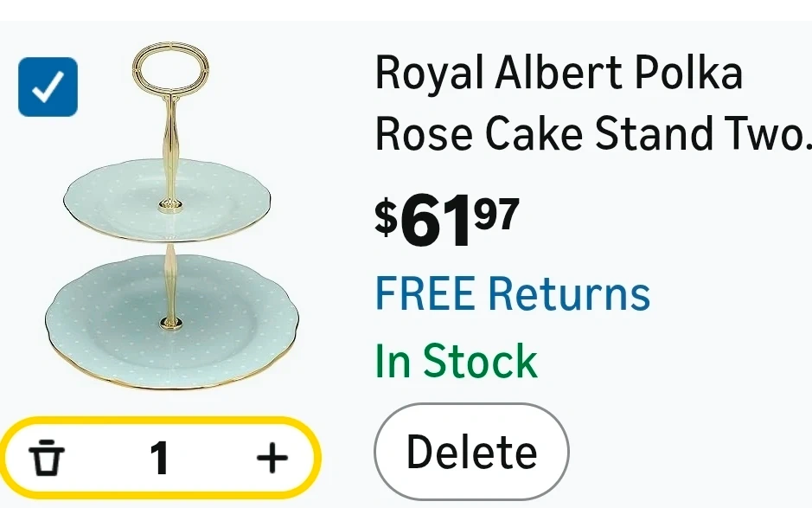Click the $61.97 price
The height and width of the screenshot is (508, 812).
click(447, 219)
